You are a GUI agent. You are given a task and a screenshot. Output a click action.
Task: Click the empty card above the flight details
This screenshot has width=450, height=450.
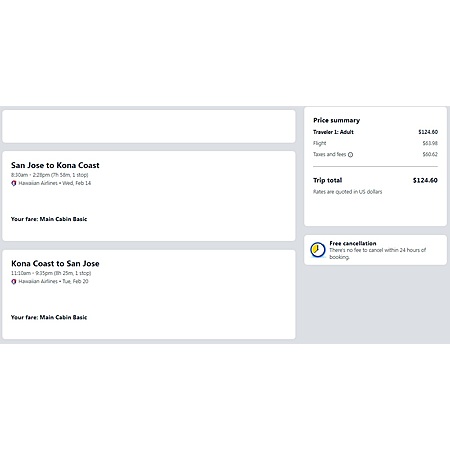(149, 126)
